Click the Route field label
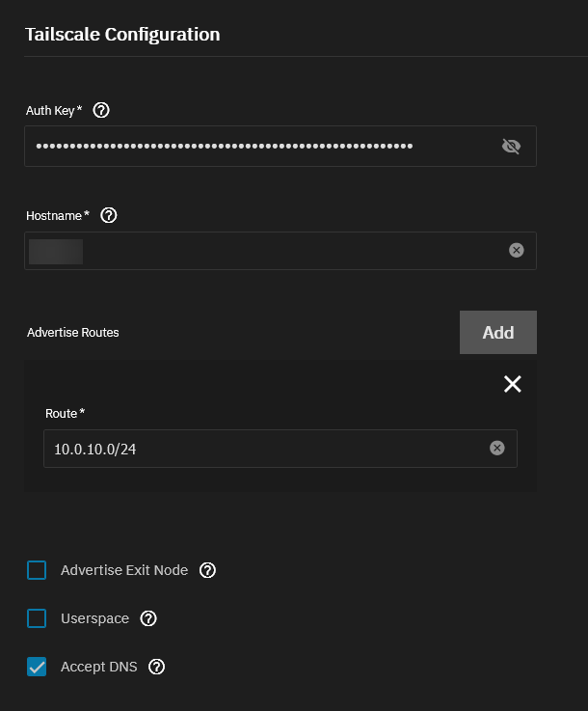The image size is (588, 711). (x=65, y=413)
